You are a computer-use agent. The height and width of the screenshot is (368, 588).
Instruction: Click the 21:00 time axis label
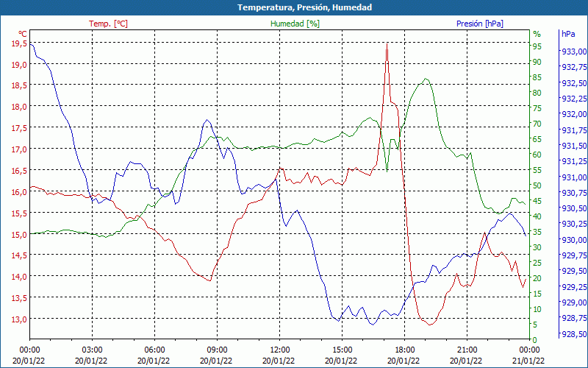tap(467, 350)
